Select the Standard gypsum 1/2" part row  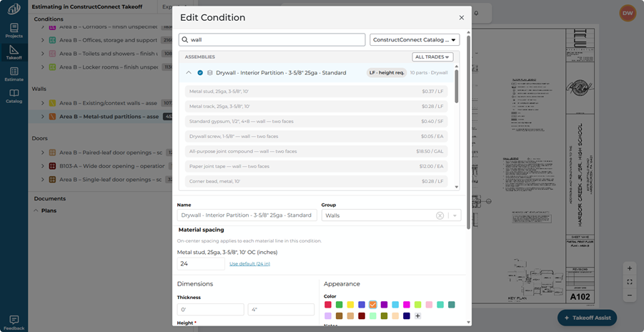(316, 122)
